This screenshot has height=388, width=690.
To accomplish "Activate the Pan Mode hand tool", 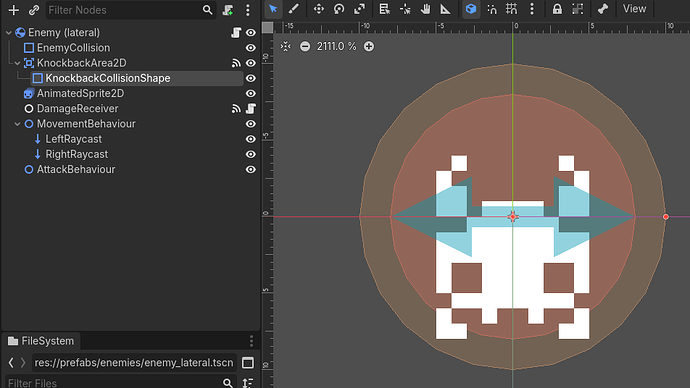I will [x=425, y=9].
